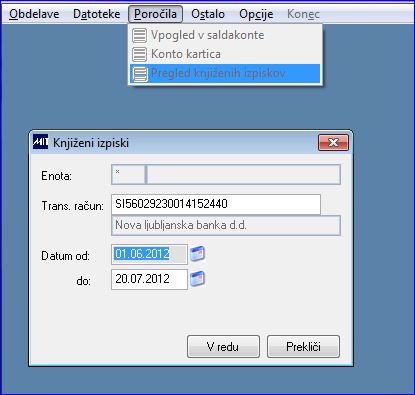Click the Prekliči button
Image resolution: width=415 pixels, height=395 pixels.
(x=303, y=347)
